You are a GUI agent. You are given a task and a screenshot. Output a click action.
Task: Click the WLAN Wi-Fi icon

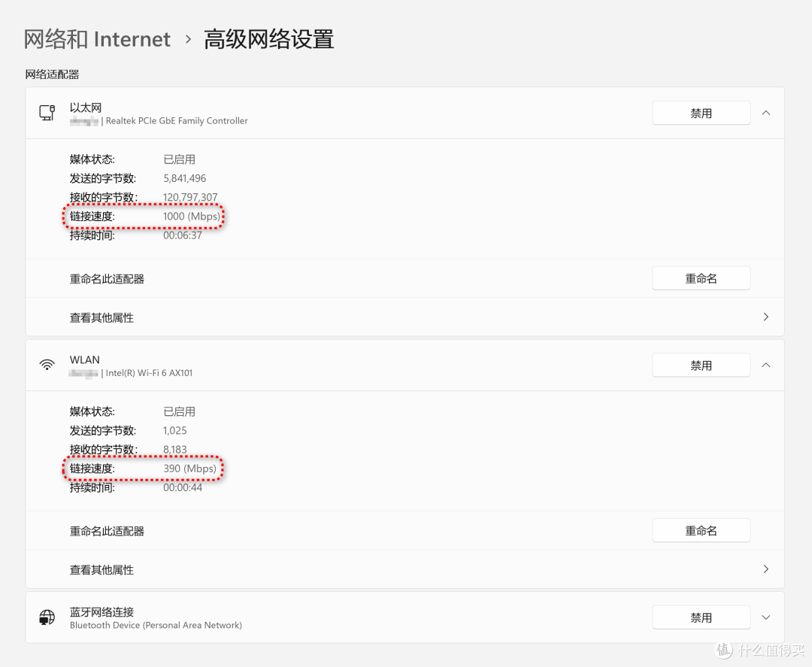pyautogui.click(x=47, y=365)
